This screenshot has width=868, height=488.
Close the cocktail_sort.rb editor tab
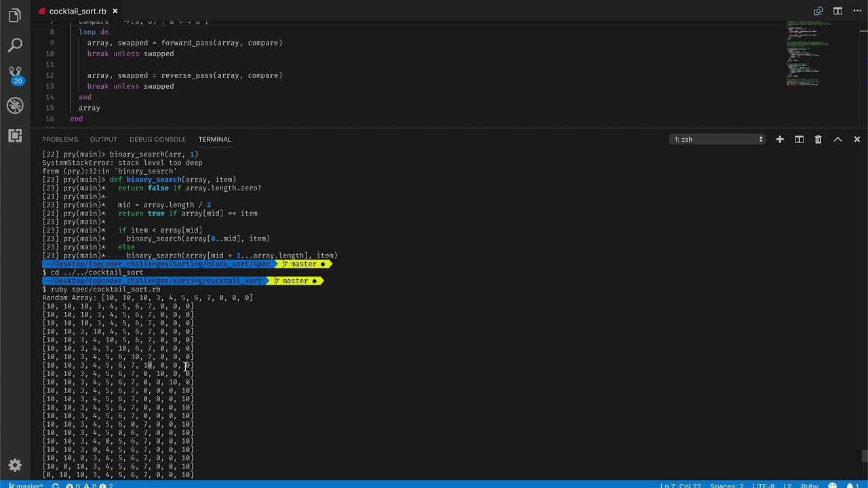click(x=115, y=11)
